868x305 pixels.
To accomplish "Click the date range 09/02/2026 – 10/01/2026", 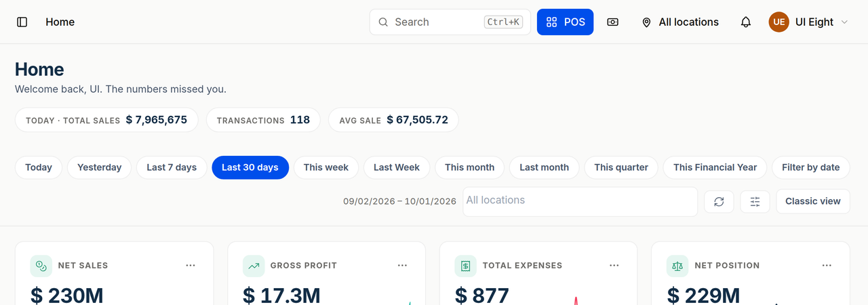I will tap(399, 201).
